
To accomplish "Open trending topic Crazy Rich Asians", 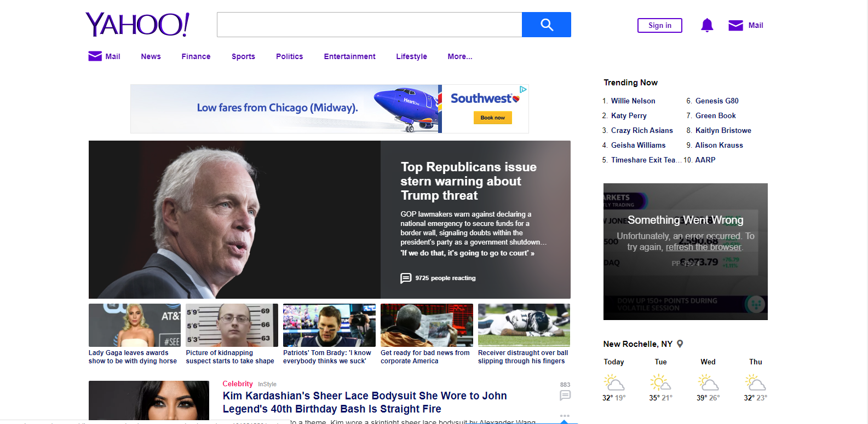I will pyautogui.click(x=642, y=130).
